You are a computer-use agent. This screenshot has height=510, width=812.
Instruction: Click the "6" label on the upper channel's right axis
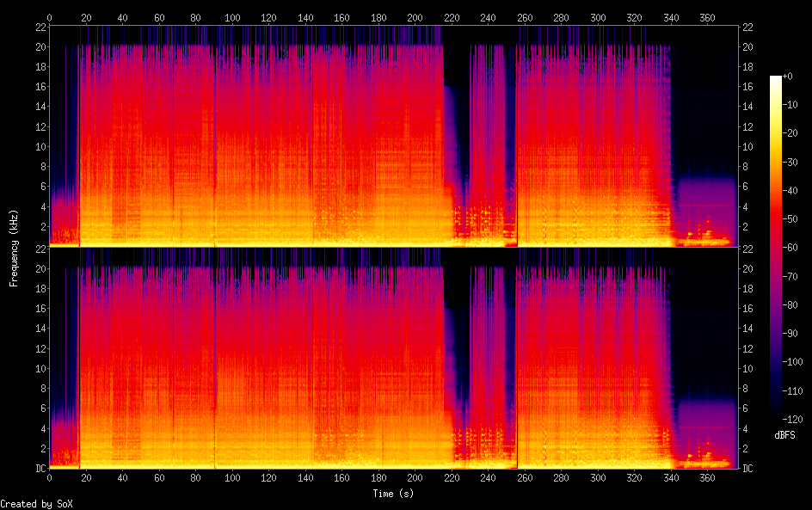pyautogui.click(x=745, y=187)
